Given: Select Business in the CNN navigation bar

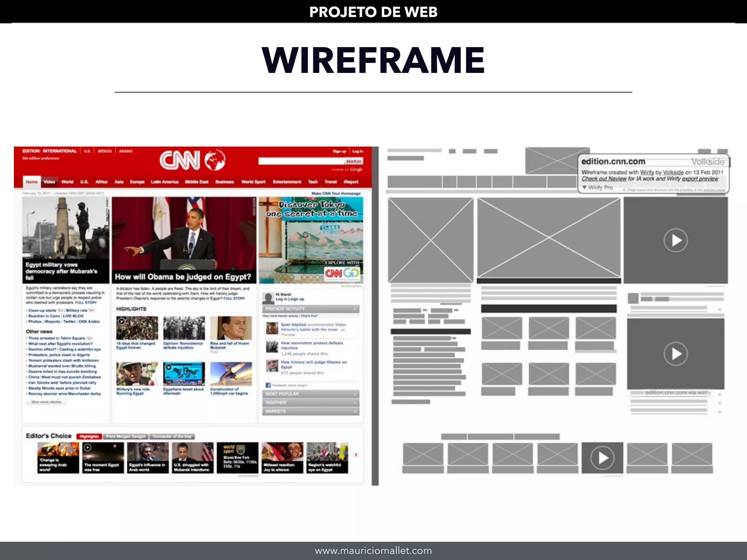Looking at the screenshot, I should pos(224,182).
